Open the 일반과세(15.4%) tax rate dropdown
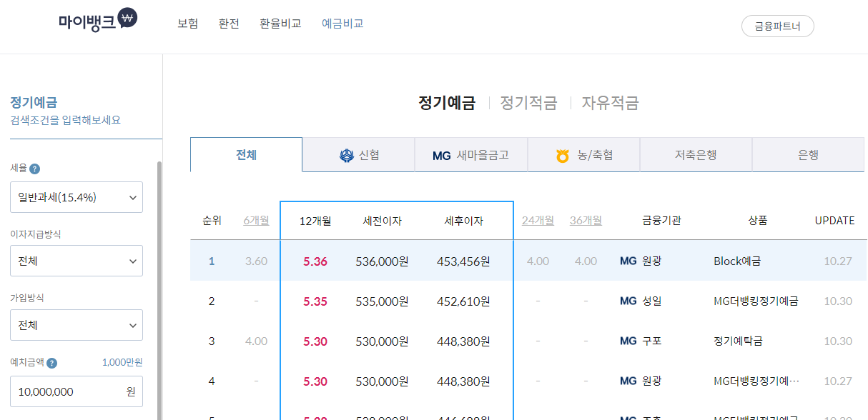 (76, 197)
